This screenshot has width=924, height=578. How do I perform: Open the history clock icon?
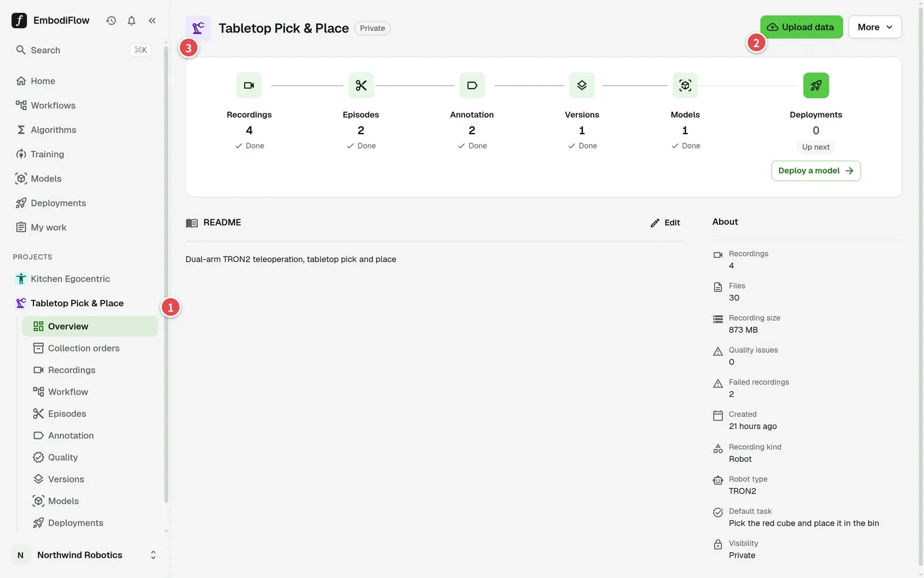[111, 20]
